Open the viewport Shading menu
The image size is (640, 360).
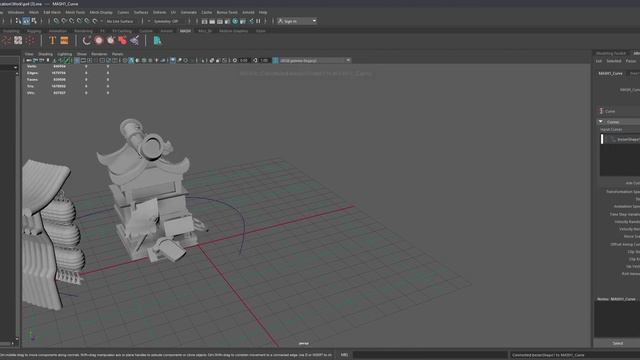pos(45,54)
